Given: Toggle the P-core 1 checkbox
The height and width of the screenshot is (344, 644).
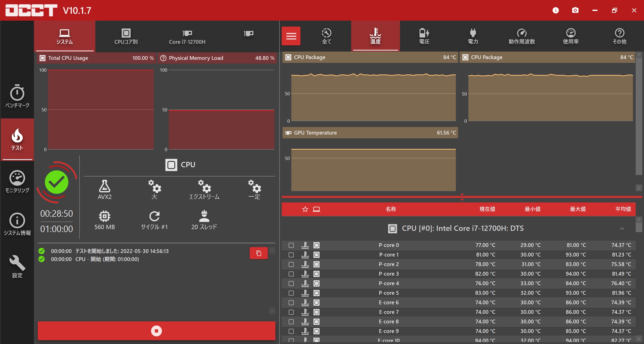Looking at the screenshot, I should (x=291, y=255).
